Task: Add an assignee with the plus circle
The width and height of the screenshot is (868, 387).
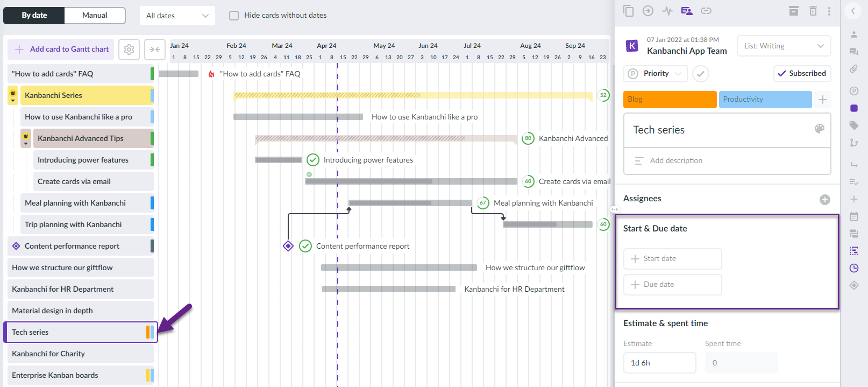Action: [825, 200]
